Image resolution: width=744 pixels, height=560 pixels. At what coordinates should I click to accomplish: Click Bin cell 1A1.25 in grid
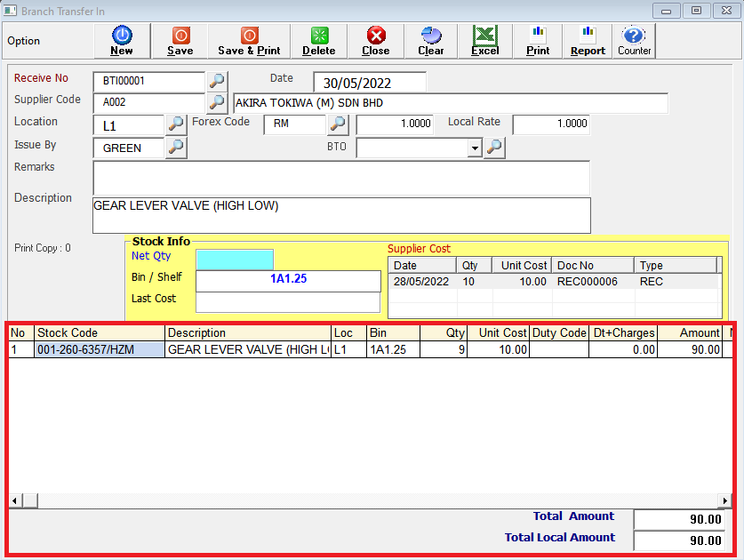(x=394, y=349)
